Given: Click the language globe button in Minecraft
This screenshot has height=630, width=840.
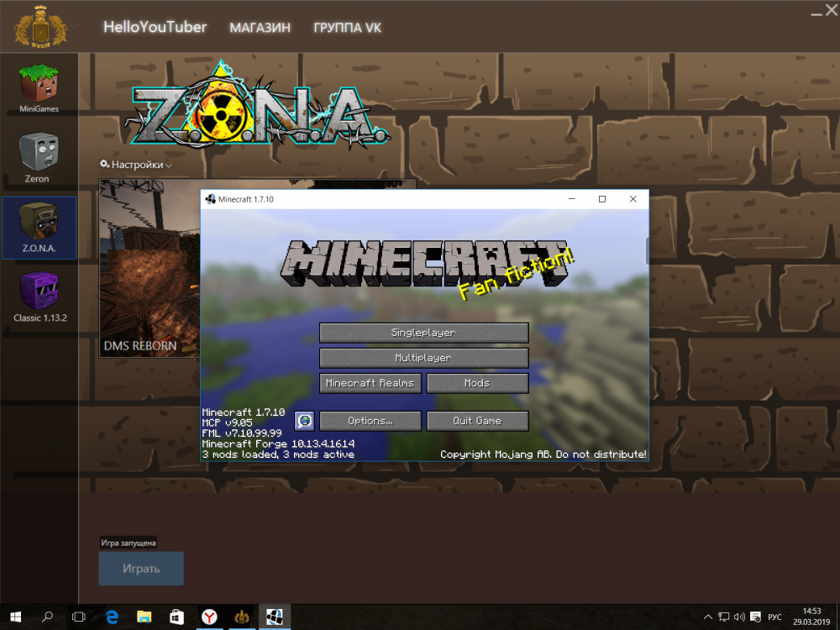Looking at the screenshot, I should [304, 421].
